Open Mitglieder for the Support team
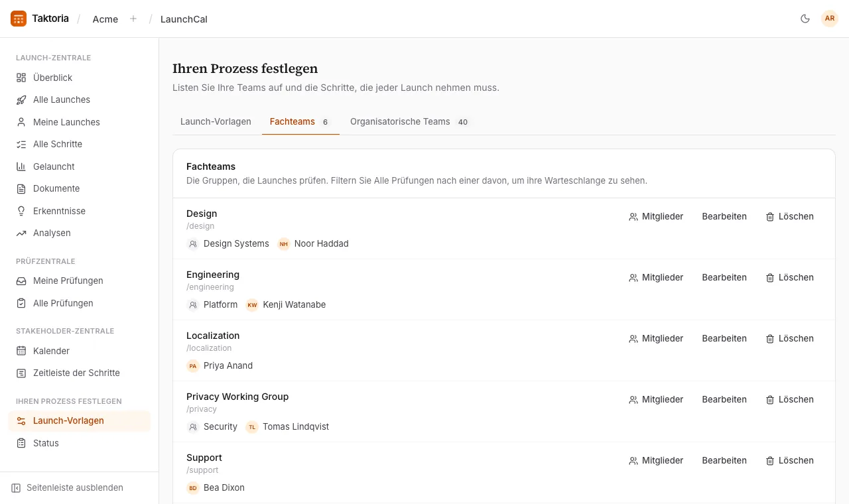The height and width of the screenshot is (504, 849). 656,460
